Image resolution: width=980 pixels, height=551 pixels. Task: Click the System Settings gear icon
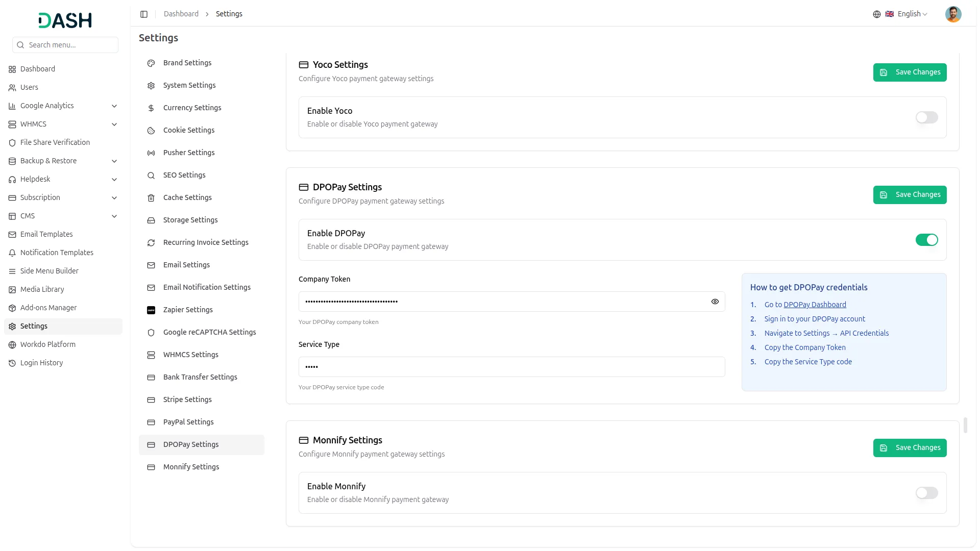point(151,86)
